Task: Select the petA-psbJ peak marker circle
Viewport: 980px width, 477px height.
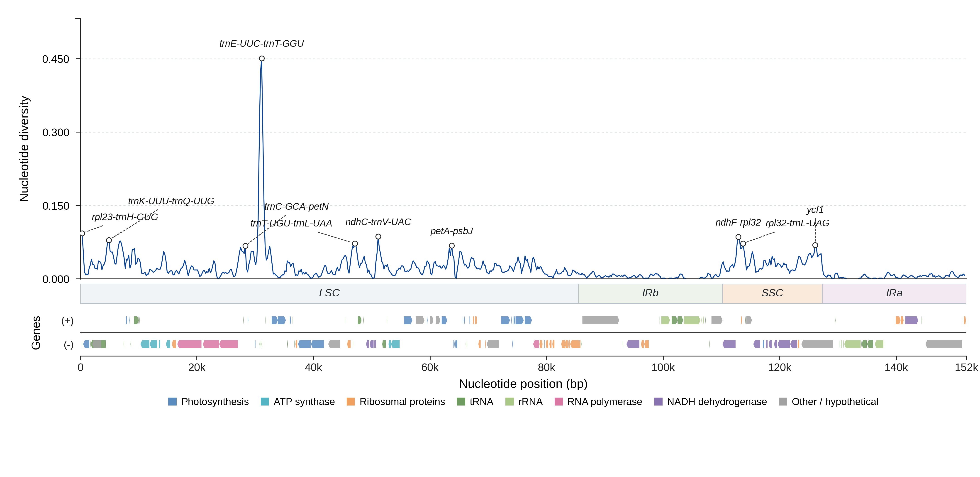Action: (452, 246)
